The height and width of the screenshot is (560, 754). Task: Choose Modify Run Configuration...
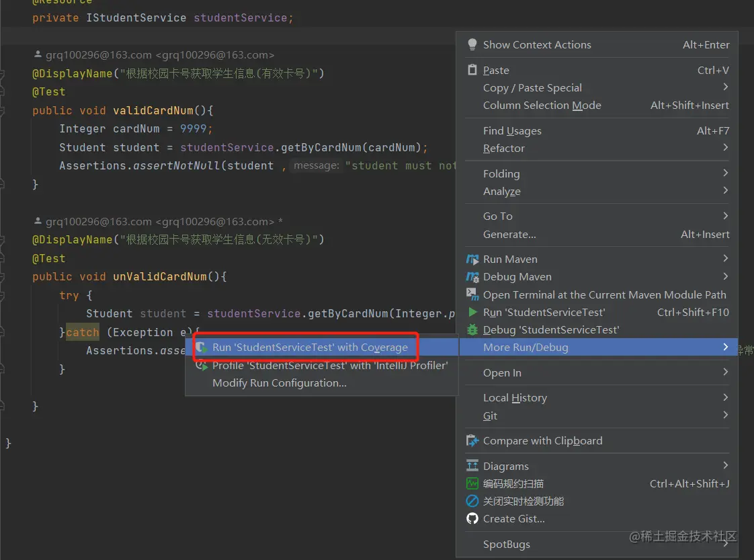click(322, 383)
